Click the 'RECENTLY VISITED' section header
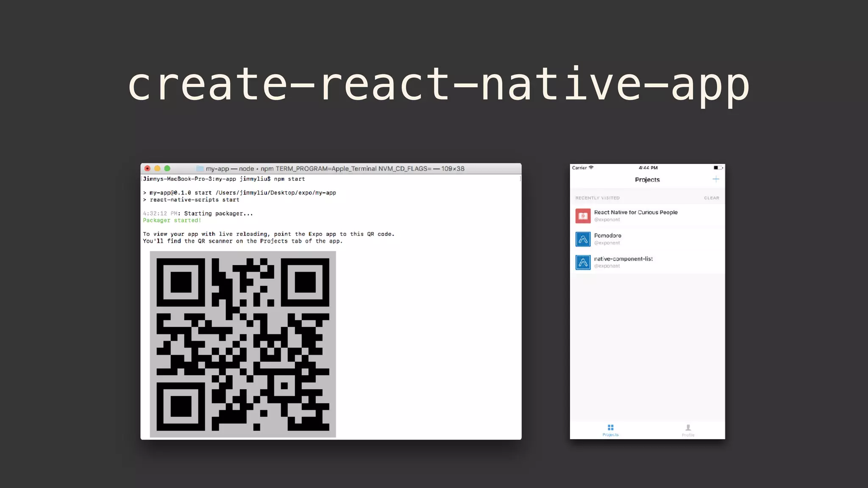This screenshot has height=488, width=868. tap(597, 198)
